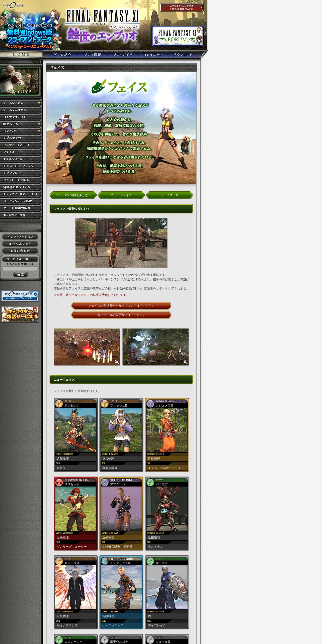Open キャラクター復活サービス in the sidebar menu
The height and width of the screenshot is (644, 322).
[21, 194]
